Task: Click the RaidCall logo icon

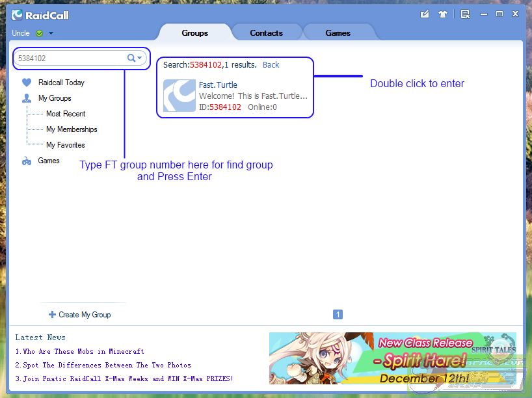Action: point(17,15)
